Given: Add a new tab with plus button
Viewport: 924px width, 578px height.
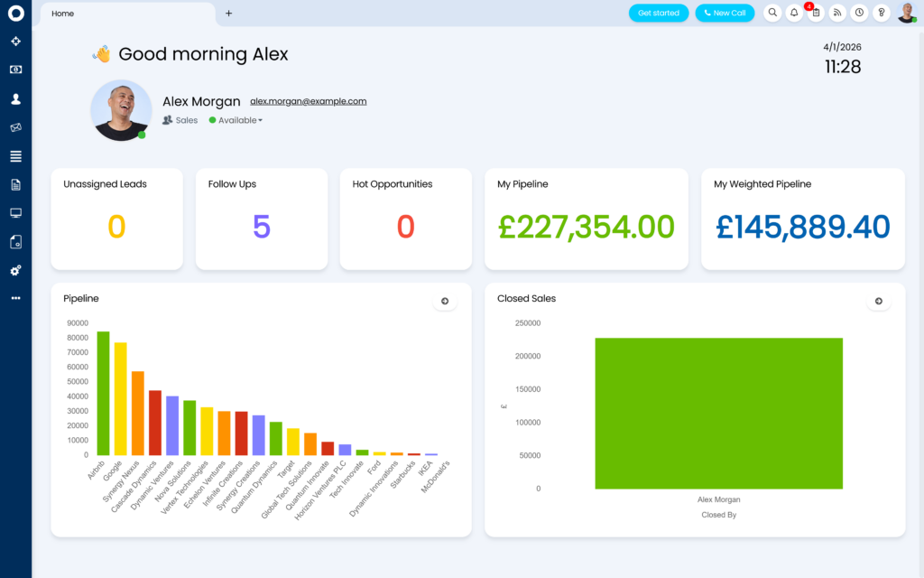Looking at the screenshot, I should [228, 14].
